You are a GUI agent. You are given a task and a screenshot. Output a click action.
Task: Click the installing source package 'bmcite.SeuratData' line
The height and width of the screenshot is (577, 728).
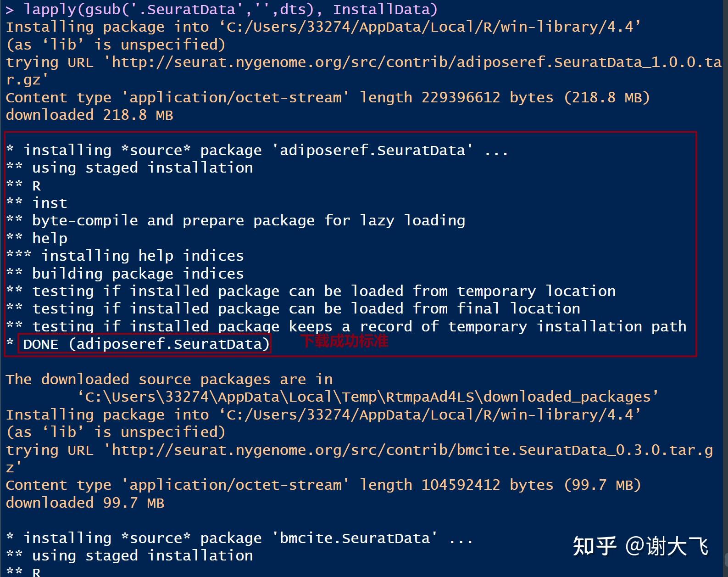click(239, 538)
